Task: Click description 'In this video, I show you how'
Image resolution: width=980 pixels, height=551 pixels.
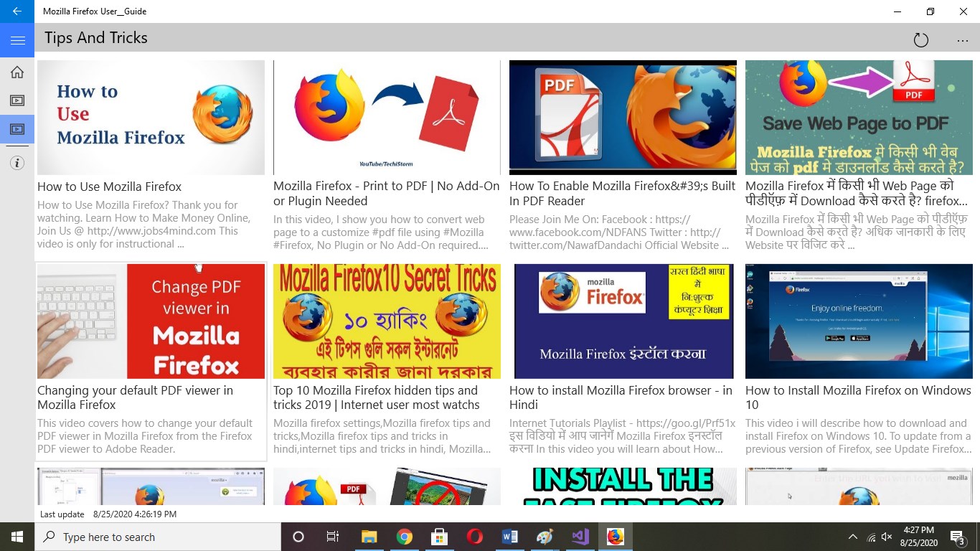Action: [381, 232]
